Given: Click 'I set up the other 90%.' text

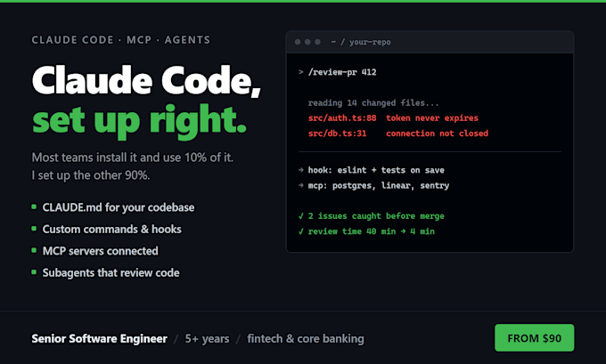Looking at the screenshot, I should click(91, 175).
